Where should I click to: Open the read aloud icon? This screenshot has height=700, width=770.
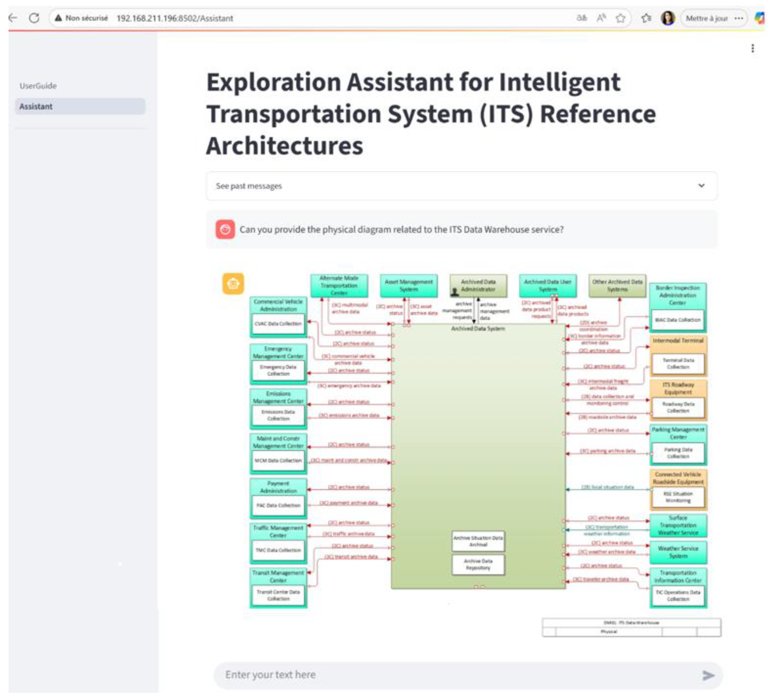pyautogui.click(x=601, y=18)
